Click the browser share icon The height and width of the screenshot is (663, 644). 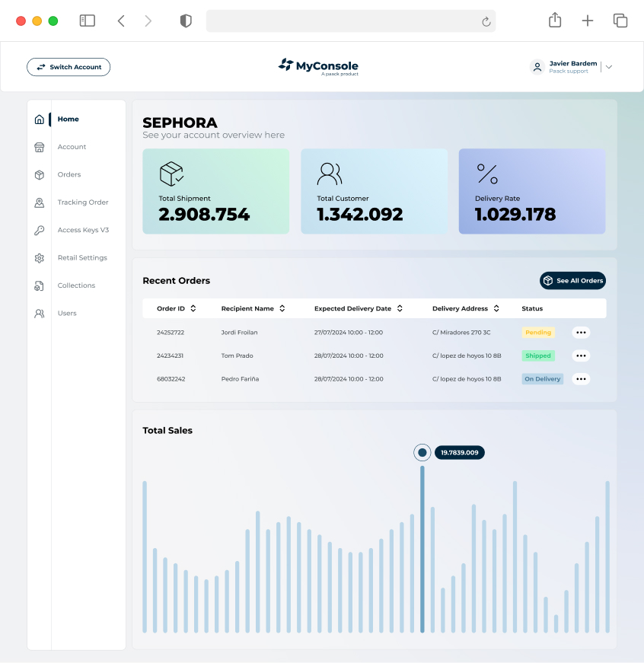[555, 21]
